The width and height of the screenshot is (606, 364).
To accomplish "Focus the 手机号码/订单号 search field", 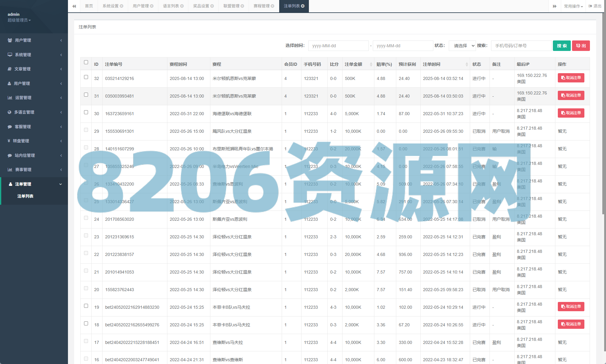I will 521,46.
